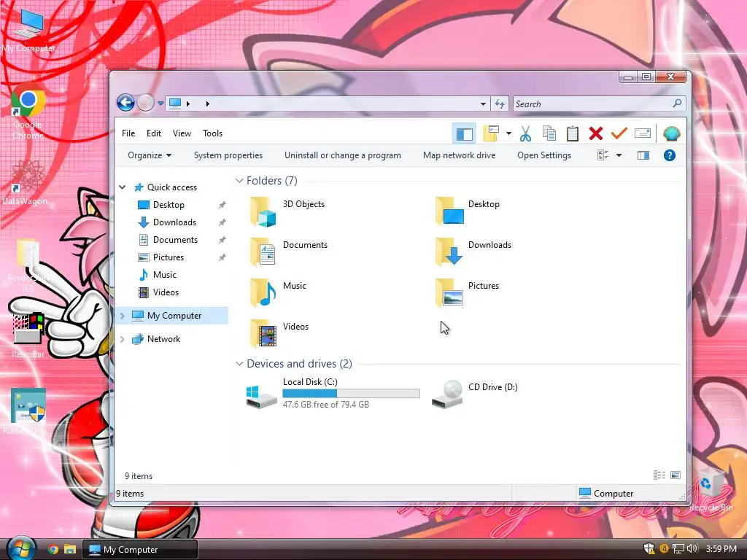
Task: Collapse the Folders (7) group
Action: (239, 181)
